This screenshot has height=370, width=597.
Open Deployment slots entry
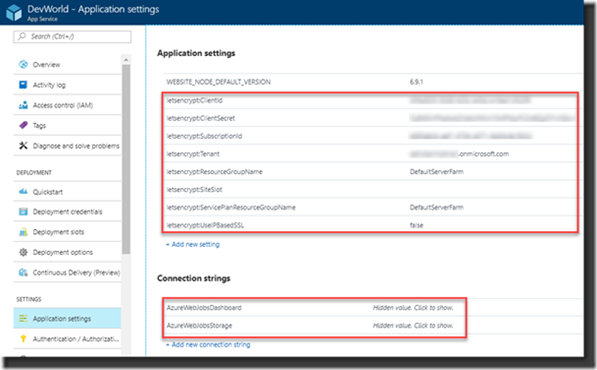tap(67, 232)
